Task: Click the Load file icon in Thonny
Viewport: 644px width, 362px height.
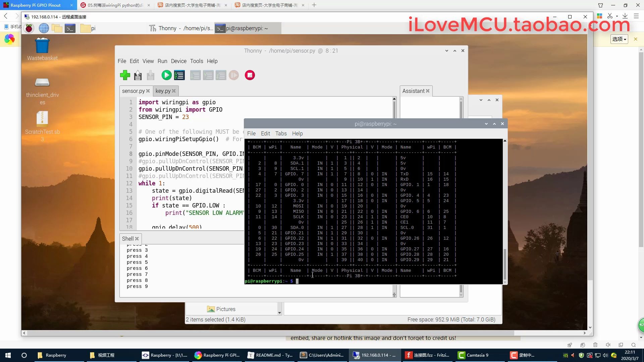Action: [138, 75]
